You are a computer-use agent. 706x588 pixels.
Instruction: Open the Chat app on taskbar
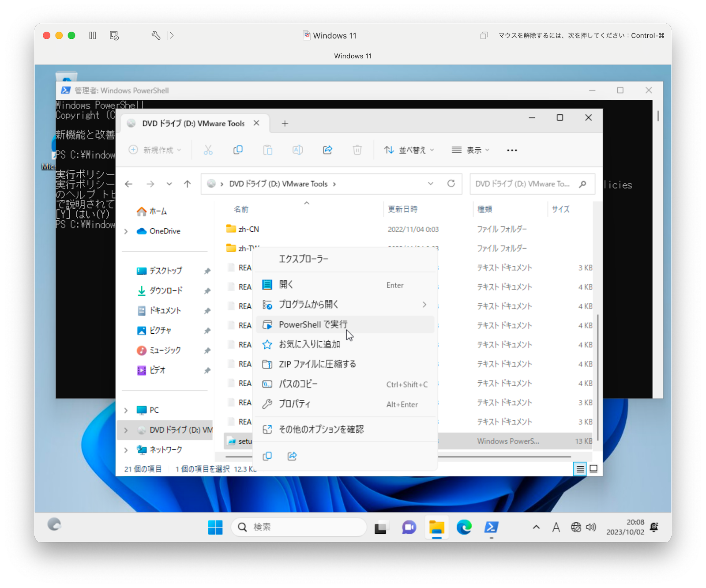(409, 527)
